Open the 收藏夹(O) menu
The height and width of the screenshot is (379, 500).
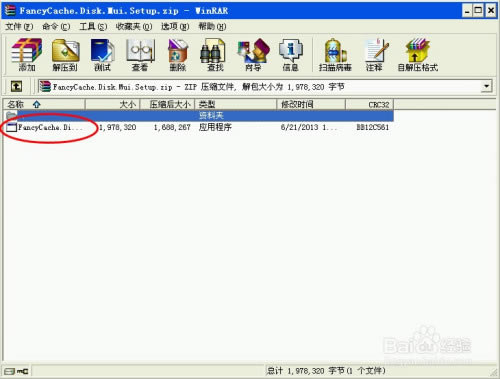(134, 26)
